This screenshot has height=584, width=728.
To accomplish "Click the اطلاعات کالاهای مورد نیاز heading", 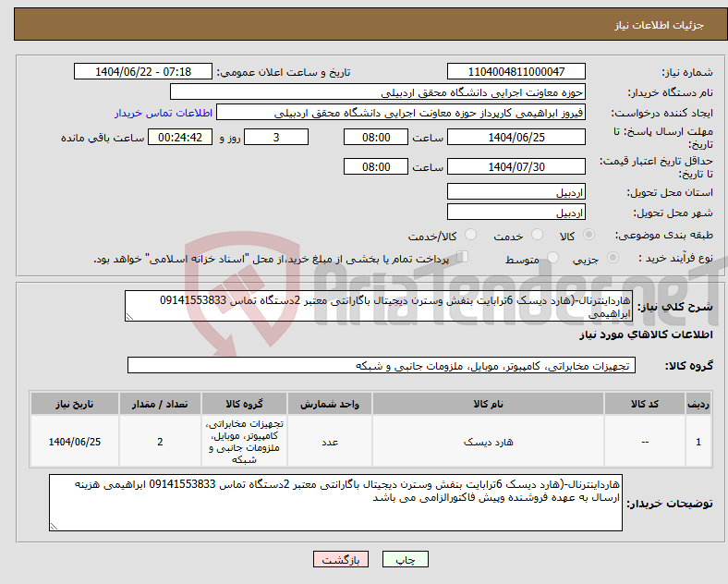I will (x=647, y=335).
